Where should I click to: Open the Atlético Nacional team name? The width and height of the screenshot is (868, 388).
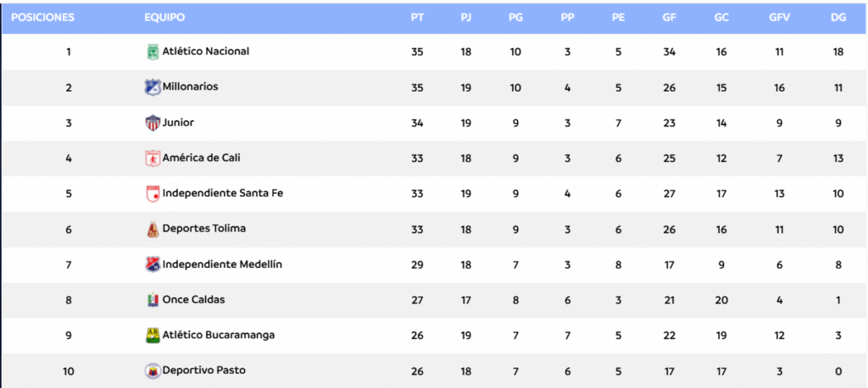point(206,52)
